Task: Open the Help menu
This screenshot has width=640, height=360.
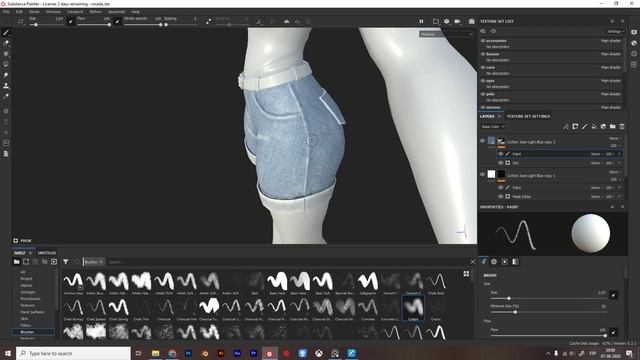Action: point(136,12)
